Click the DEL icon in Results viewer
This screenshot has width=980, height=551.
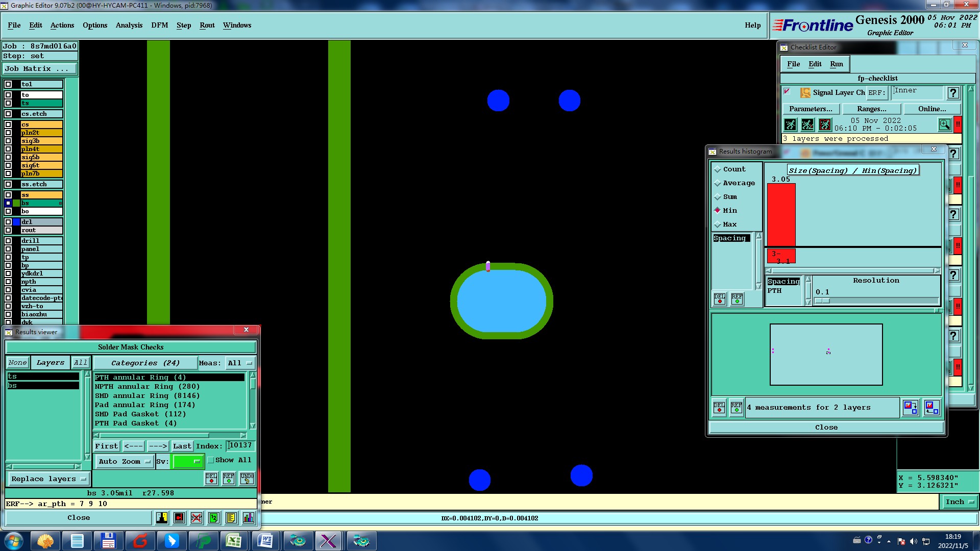coord(211,479)
